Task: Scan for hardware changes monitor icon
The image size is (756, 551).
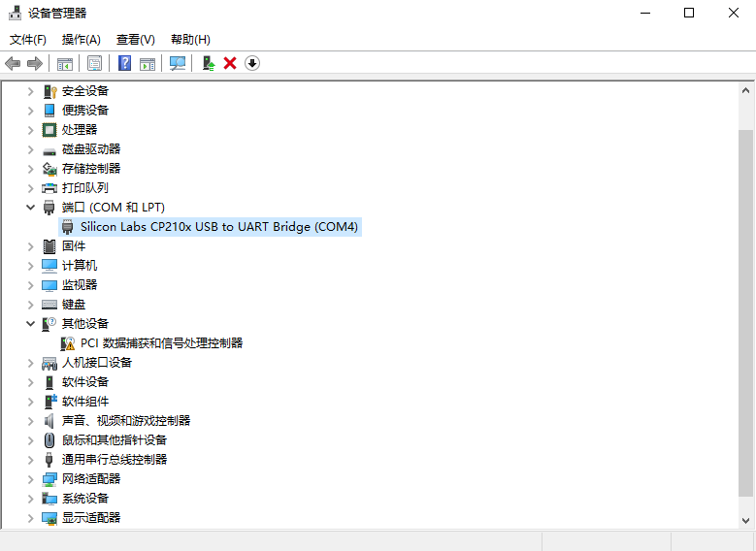Action: (178, 63)
